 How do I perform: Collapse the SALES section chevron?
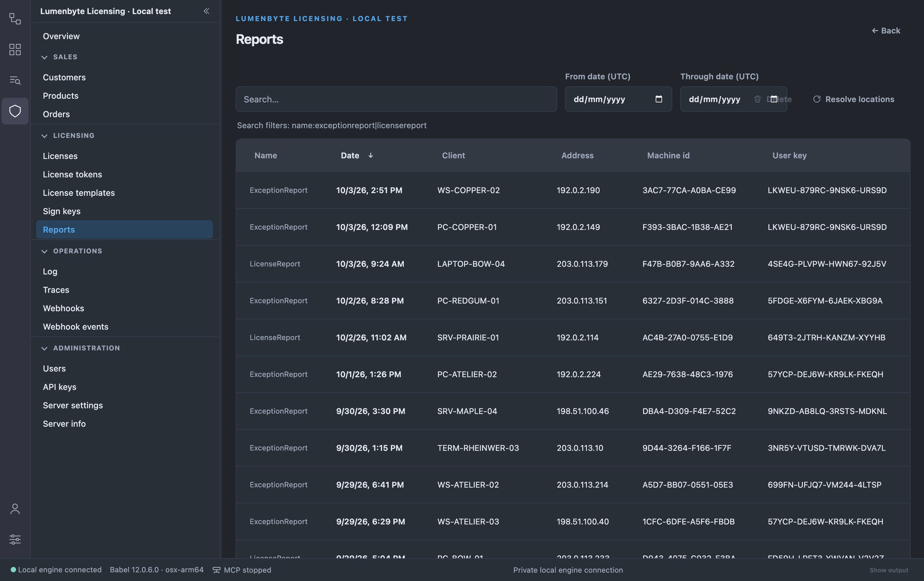45,57
